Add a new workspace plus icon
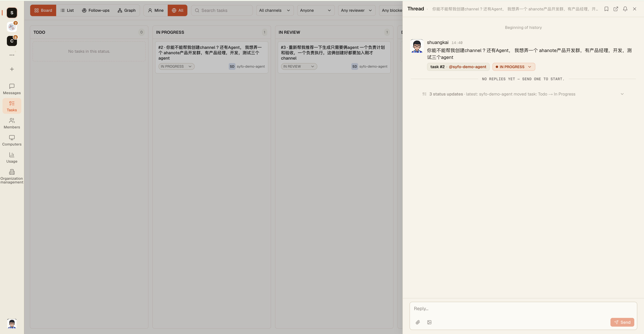Image resolution: width=644 pixels, height=334 pixels. pyautogui.click(x=12, y=69)
